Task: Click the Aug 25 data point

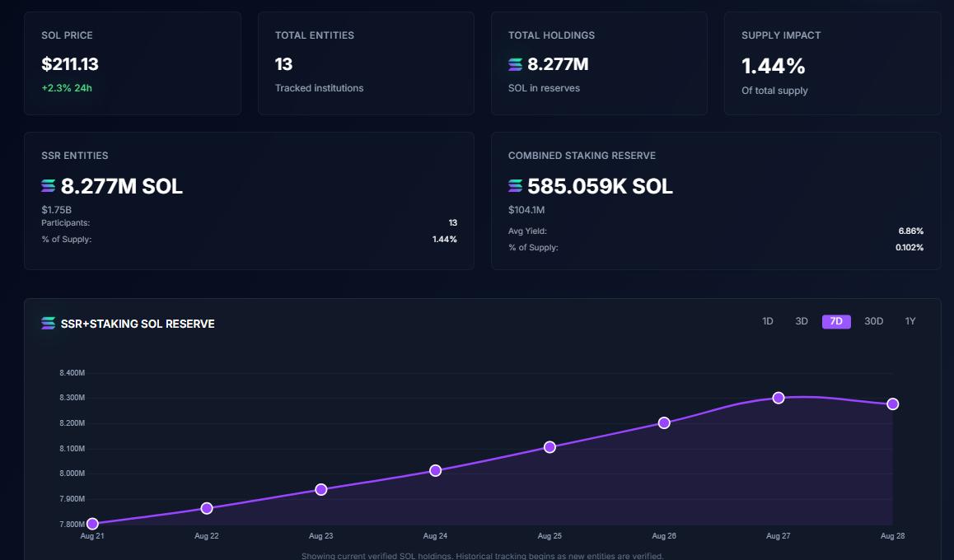Action: point(549,447)
